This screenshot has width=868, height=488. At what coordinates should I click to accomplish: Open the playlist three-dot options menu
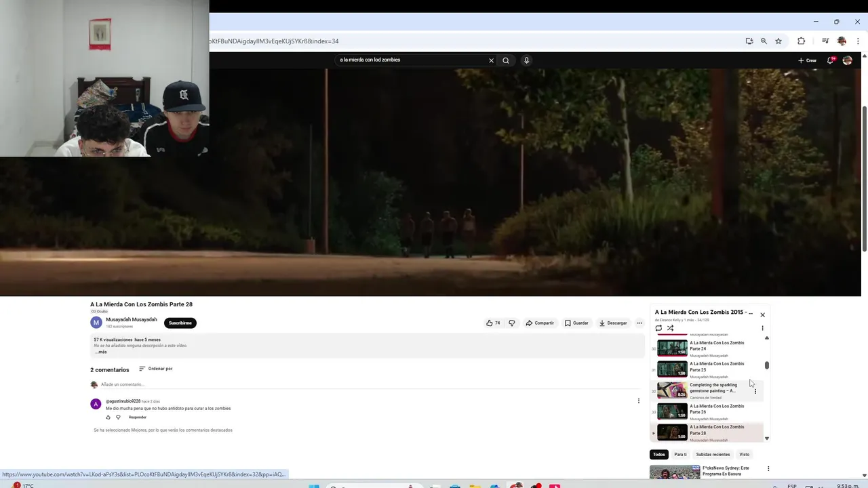point(762,328)
